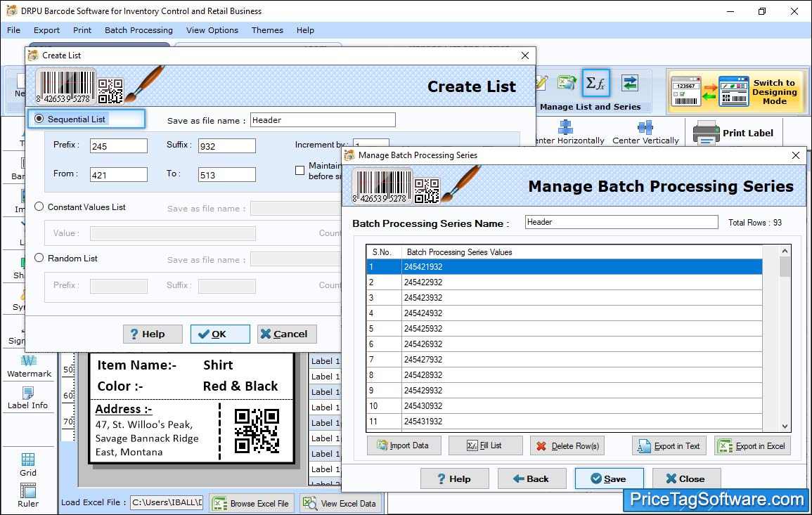Image resolution: width=812 pixels, height=515 pixels.
Task: Click the Suffix field containing 932
Action: (x=227, y=146)
